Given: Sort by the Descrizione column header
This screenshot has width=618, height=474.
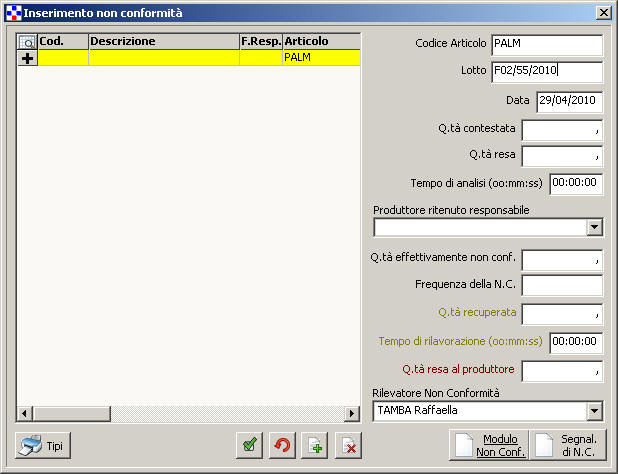Looking at the screenshot, I should point(163,42).
